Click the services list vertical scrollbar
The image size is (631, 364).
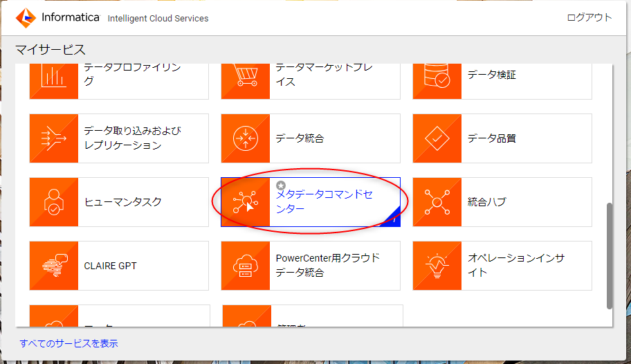610,256
